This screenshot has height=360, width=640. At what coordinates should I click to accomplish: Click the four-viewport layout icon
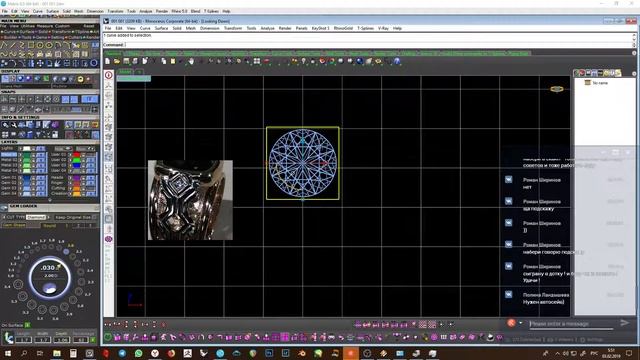click(257, 61)
